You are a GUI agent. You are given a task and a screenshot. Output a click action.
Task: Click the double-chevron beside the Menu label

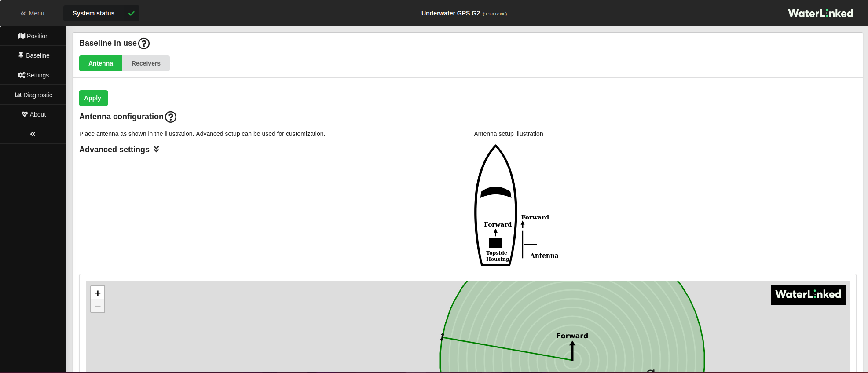[23, 14]
